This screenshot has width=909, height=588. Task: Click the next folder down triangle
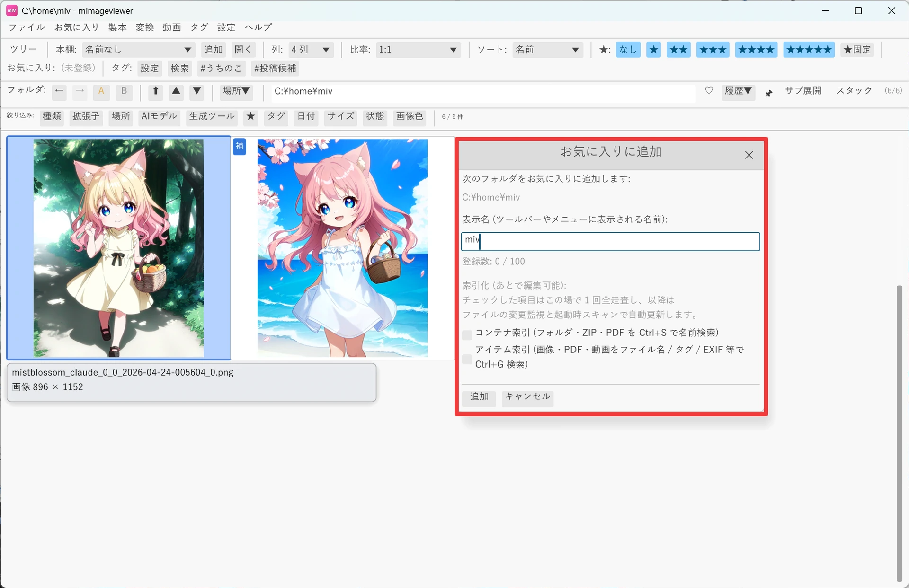197,91
